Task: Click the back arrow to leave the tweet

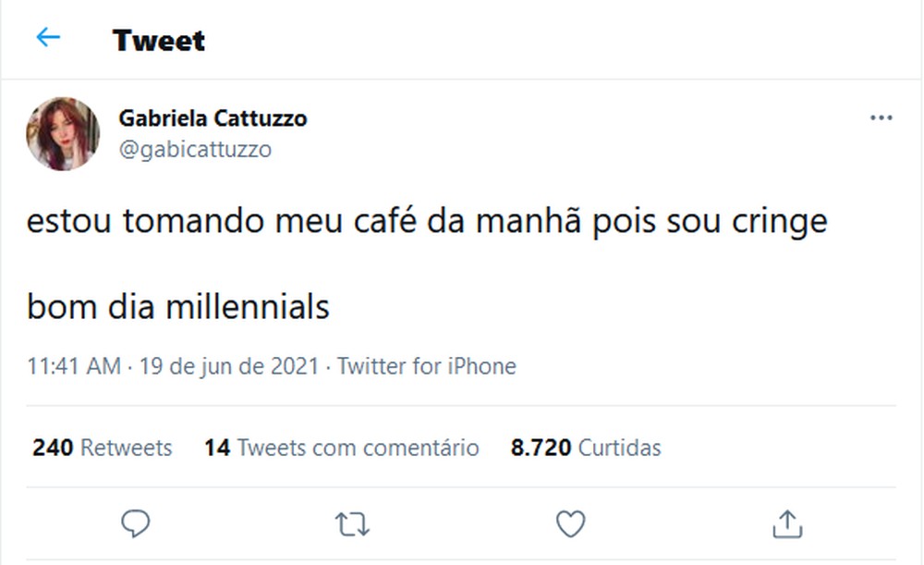Action: click(x=47, y=37)
